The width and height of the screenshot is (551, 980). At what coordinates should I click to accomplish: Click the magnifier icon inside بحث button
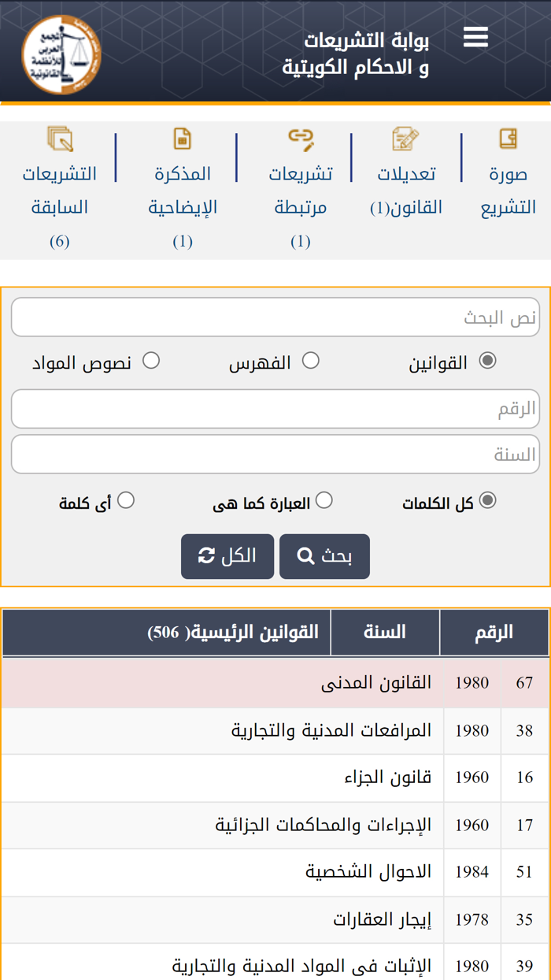pyautogui.click(x=307, y=555)
